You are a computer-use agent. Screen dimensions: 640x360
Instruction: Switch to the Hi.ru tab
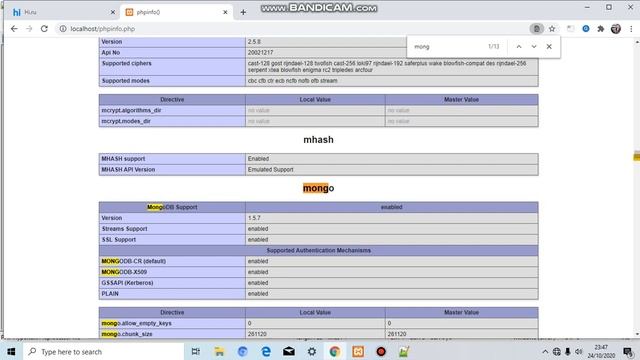pyautogui.click(x=61, y=12)
